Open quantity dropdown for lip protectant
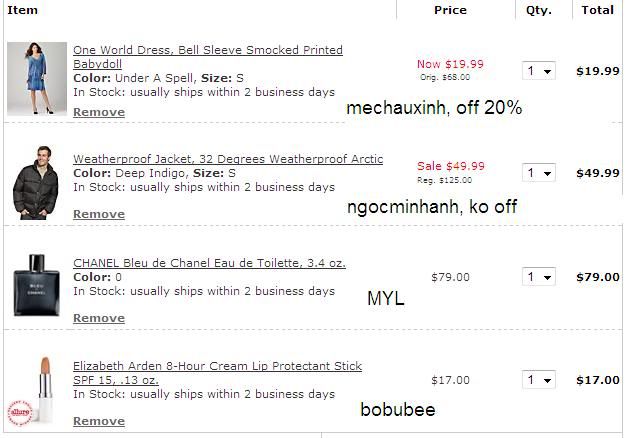The width and height of the screenshot is (635, 438). [538, 380]
